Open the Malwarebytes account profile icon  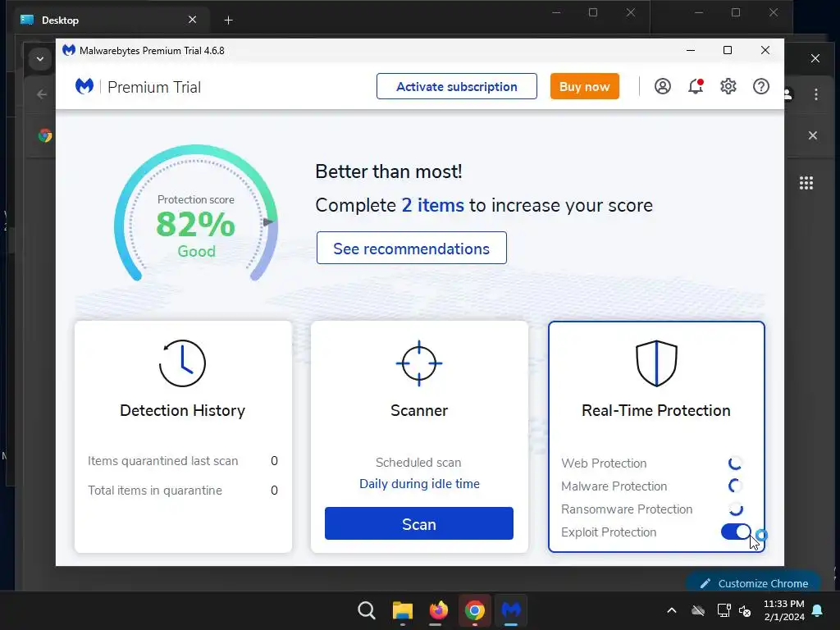tap(663, 86)
